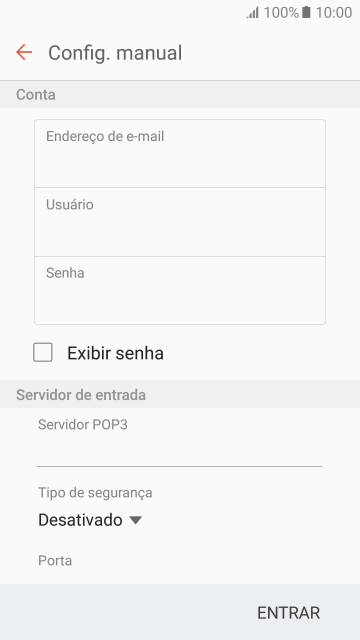Viewport: 360px width, 640px height.
Task: Enable the Exibir senha checkbox
Action: click(43, 353)
